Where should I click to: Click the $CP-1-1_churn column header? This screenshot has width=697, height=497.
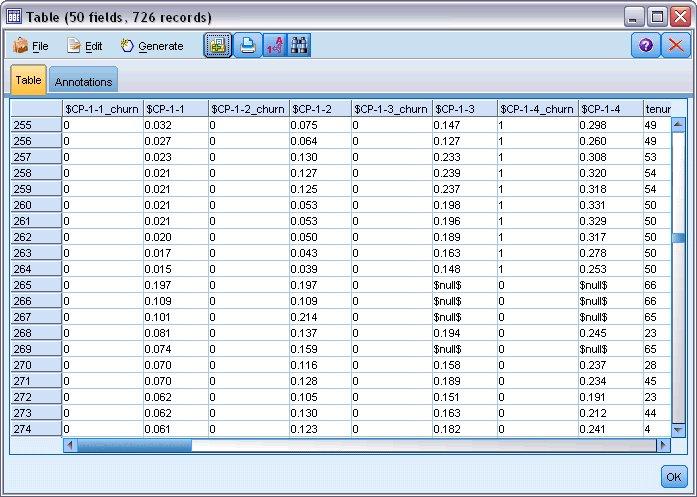(x=102, y=109)
